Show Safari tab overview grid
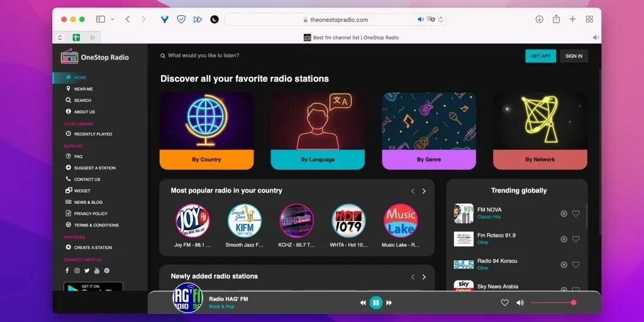Image resolution: width=644 pixels, height=322 pixels. click(x=589, y=19)
